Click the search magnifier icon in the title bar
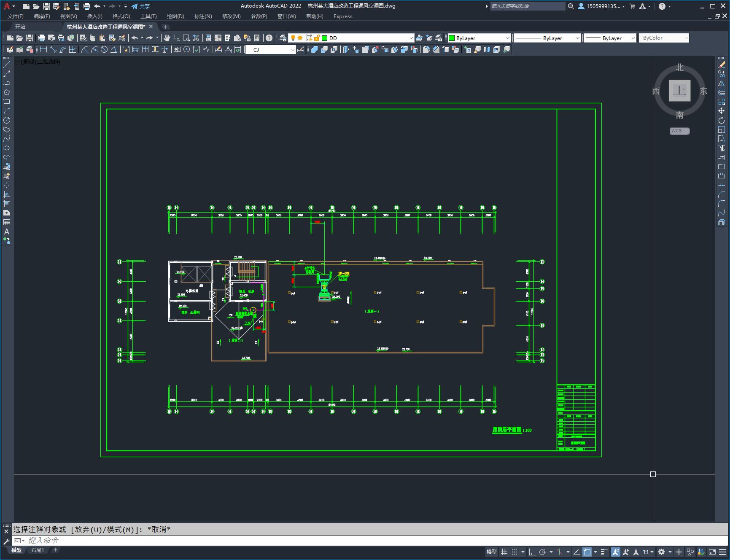 pos(571,6)
